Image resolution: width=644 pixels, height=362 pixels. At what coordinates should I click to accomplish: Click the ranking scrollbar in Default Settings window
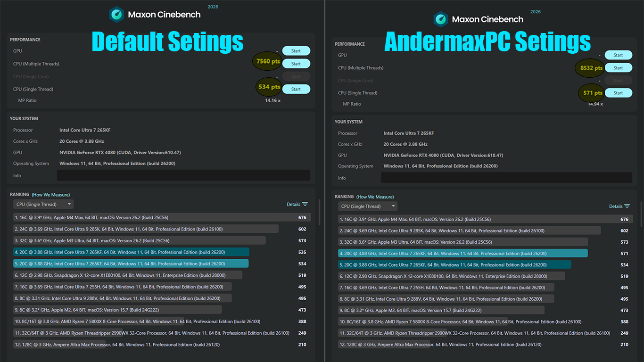click(x=319, y=212)
